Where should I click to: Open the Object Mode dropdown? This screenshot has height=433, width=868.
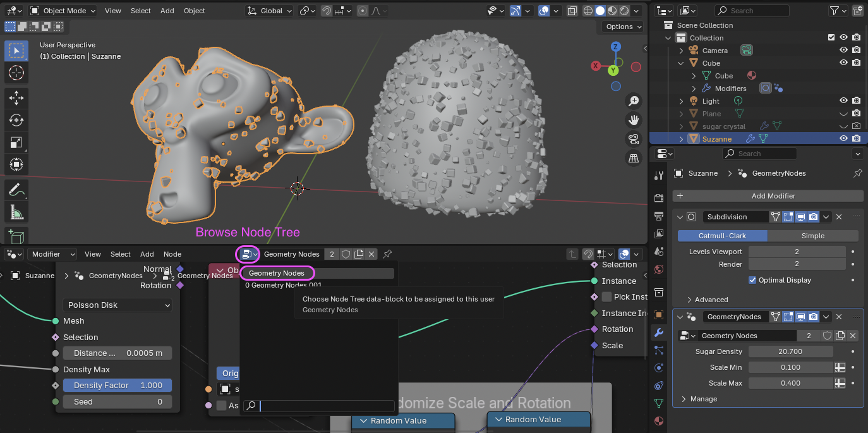point(63,11)
